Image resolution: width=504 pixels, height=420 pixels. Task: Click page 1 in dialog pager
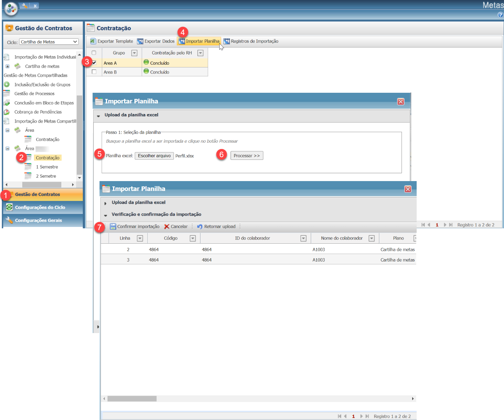tap(353, 416)
